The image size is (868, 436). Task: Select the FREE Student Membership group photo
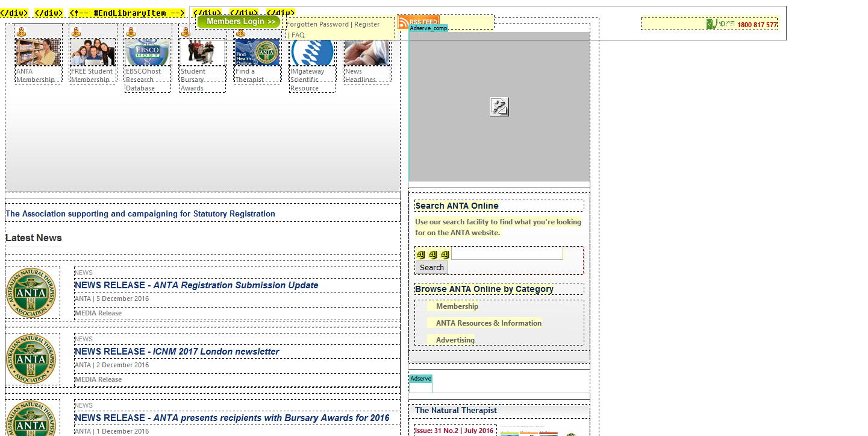tap(93, 52)
